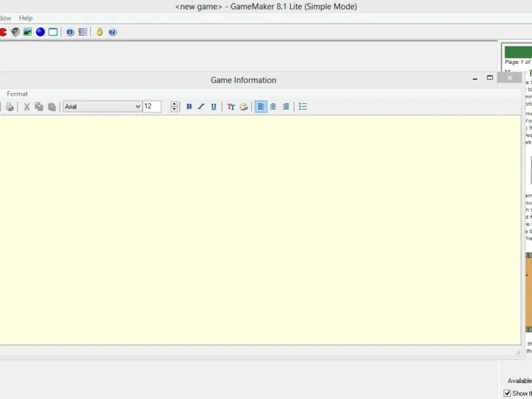
Task: Create a background with landscape icon
Action: tap(27, 32)
